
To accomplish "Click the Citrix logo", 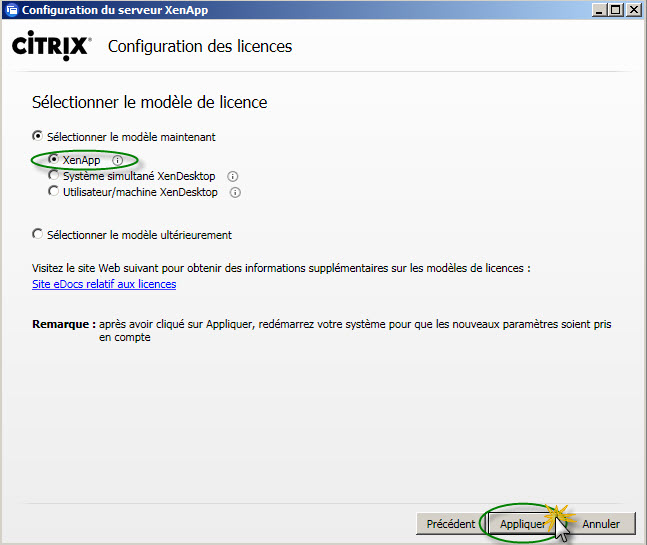I will click(x=52, y=45).
